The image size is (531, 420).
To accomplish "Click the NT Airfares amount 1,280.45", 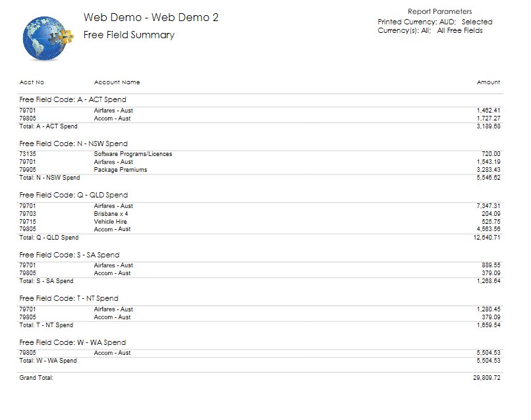I will click(488, 309).
